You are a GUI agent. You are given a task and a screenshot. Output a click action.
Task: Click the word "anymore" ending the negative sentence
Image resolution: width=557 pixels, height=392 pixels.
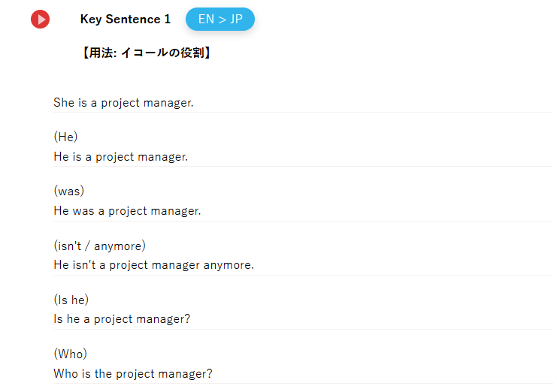click(x=229, y=265)
